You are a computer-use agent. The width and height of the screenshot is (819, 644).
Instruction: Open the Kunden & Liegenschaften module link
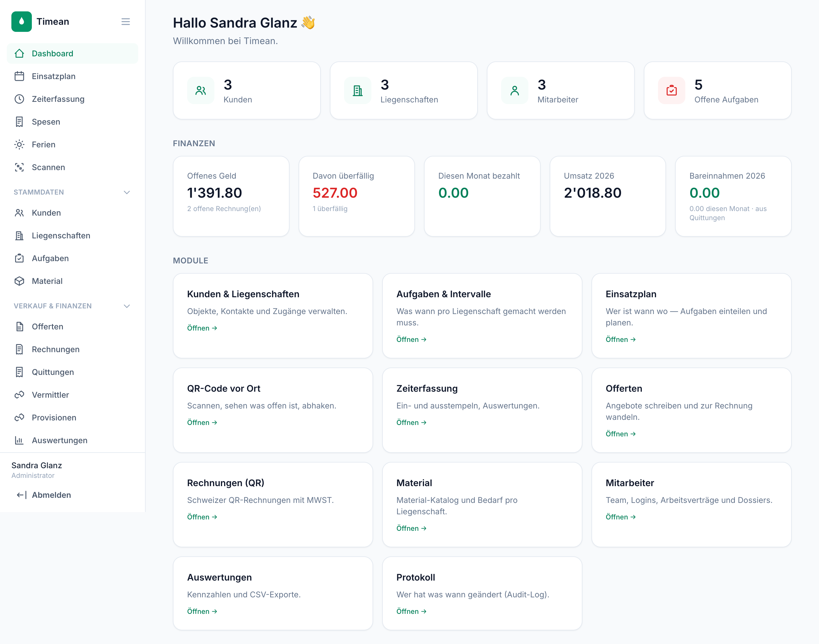pyautogui.click(x=202, y=328)
